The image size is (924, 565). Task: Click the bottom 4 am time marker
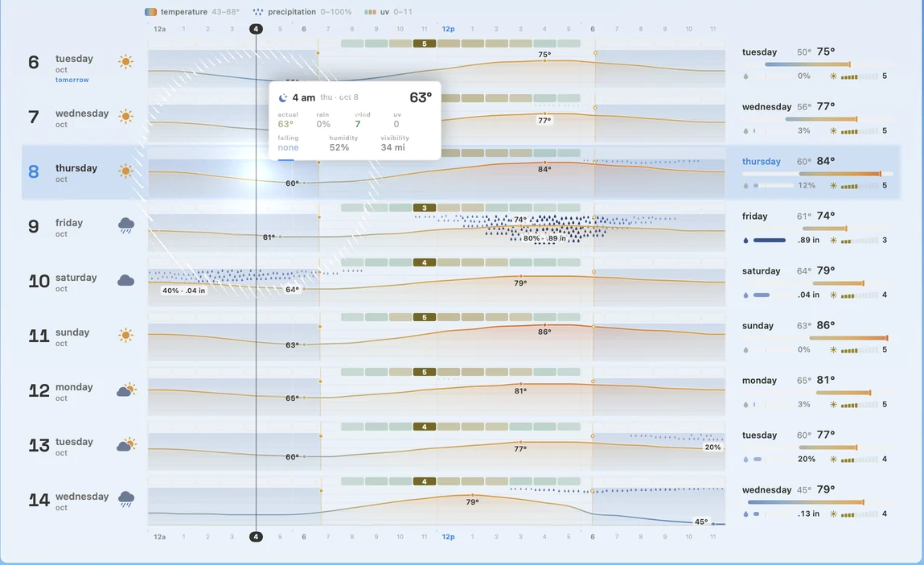[256, 537]
